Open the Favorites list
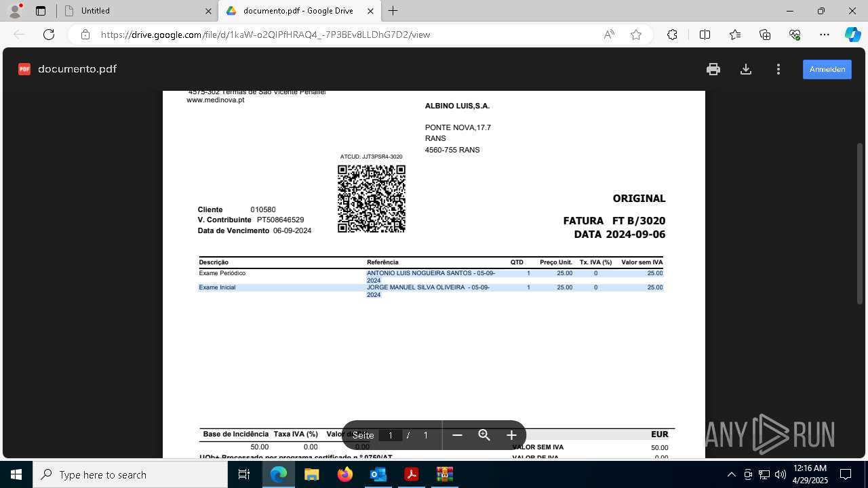 click(735, 35)
